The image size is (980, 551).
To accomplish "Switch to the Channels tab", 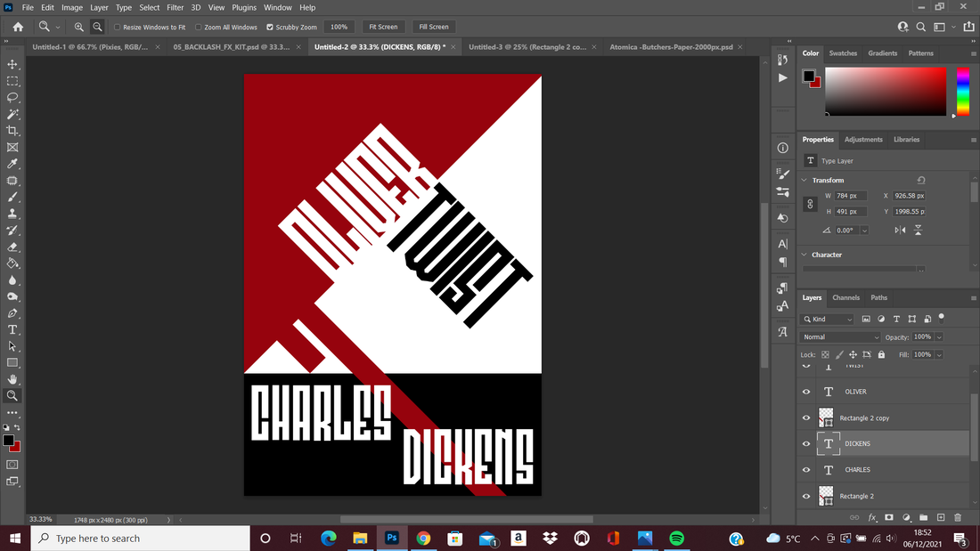I will 845,298.
